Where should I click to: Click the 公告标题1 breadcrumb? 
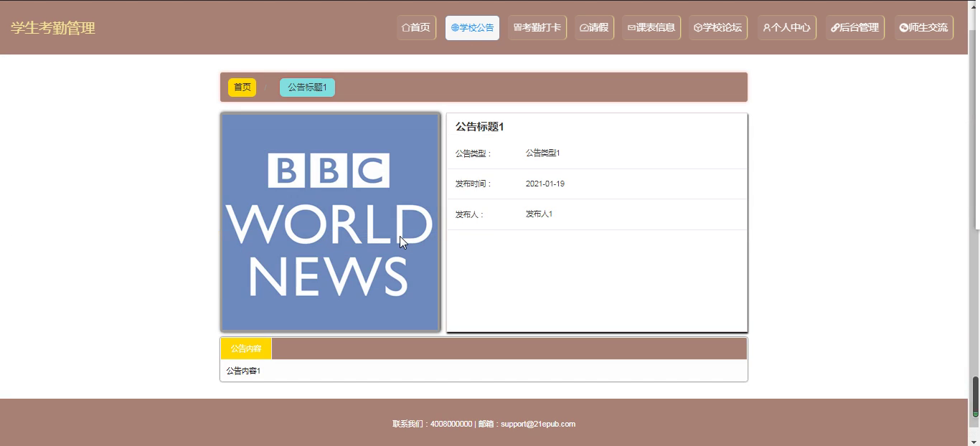307,87
